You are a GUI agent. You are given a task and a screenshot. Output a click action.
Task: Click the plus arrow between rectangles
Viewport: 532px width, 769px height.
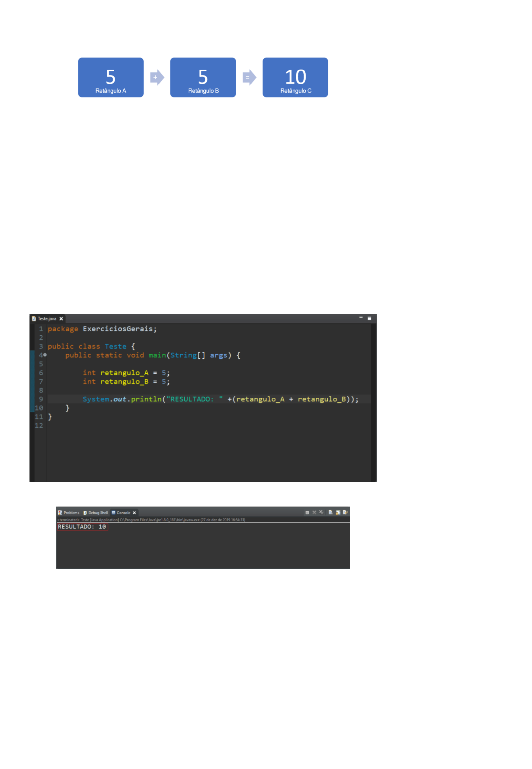coord(157,77)
